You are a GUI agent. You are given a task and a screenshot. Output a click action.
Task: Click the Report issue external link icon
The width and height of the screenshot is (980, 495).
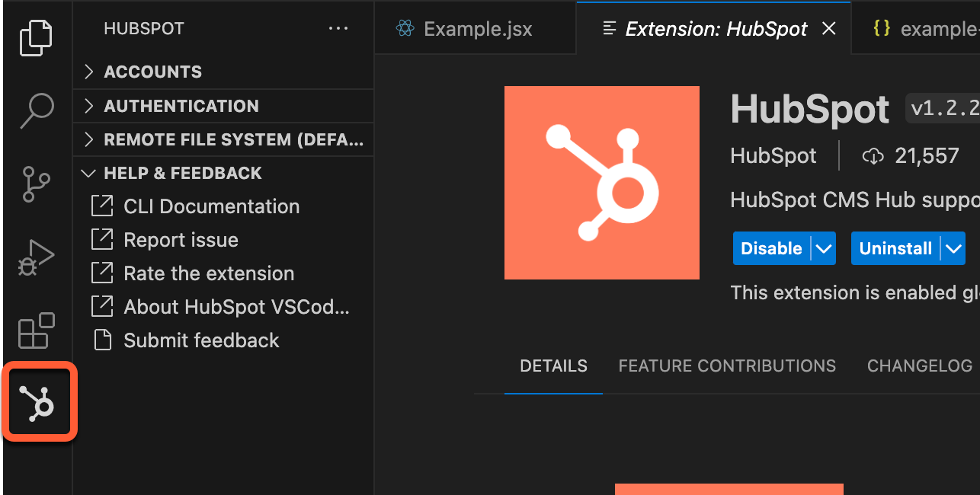102,240
